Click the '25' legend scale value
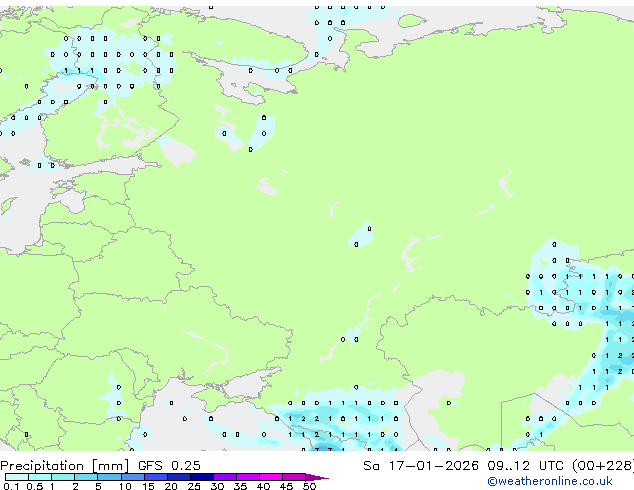 (x=194, y=486)
